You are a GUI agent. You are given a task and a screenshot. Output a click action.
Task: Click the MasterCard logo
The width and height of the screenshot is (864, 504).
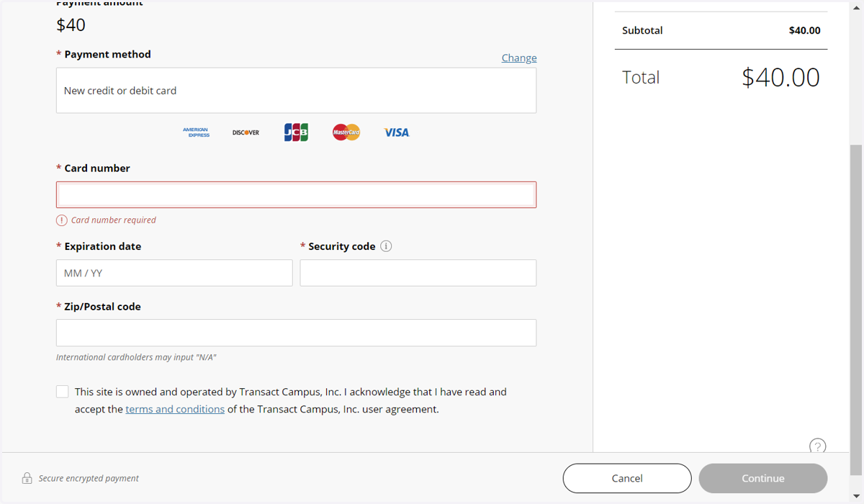(346, 132)
